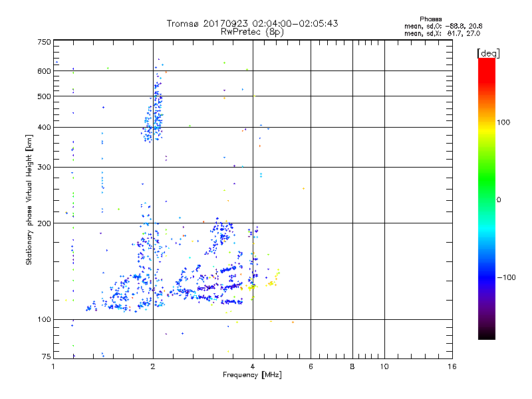
Task: Click the 'Frequency [MHz]' axis label
Action: click(252, 375)
